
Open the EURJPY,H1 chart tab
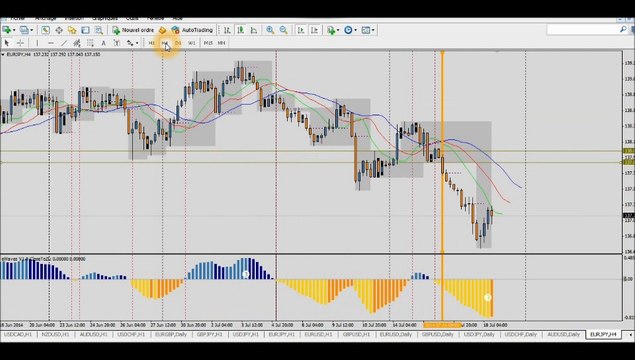click(282, 334)
